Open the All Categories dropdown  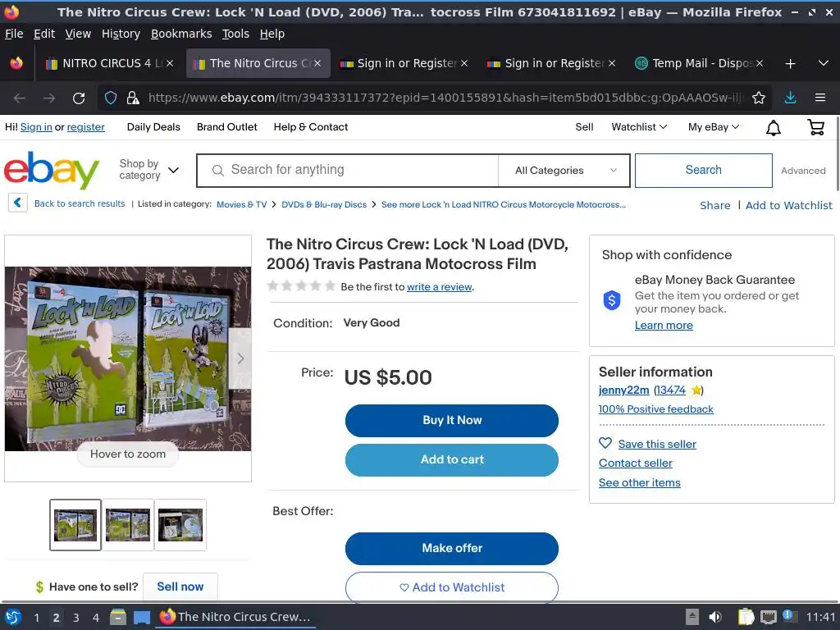[x=564, y=171]
